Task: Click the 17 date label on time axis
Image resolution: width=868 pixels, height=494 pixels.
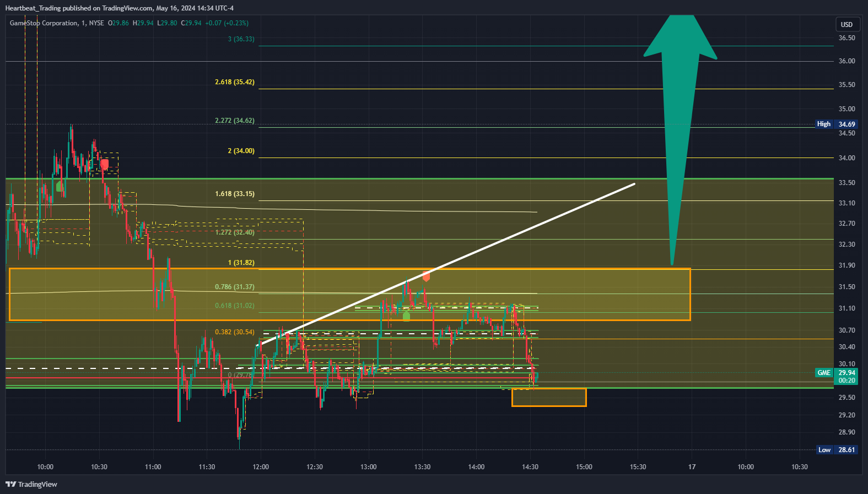Action: click(x=692, y=467)
